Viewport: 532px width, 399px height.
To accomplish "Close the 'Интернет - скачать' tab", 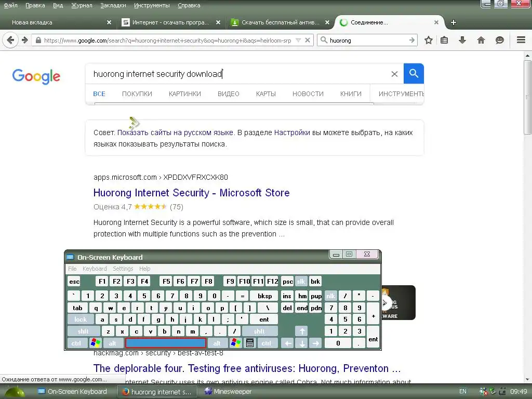I will pyautogui.click(x=218, y=22).
